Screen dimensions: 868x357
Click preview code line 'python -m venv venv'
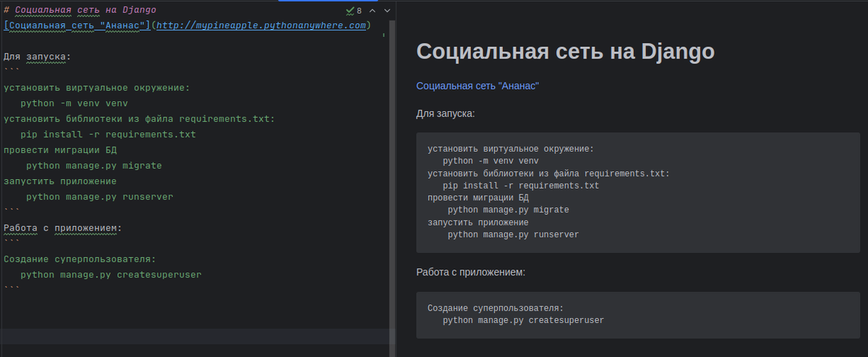coord(490,161)
